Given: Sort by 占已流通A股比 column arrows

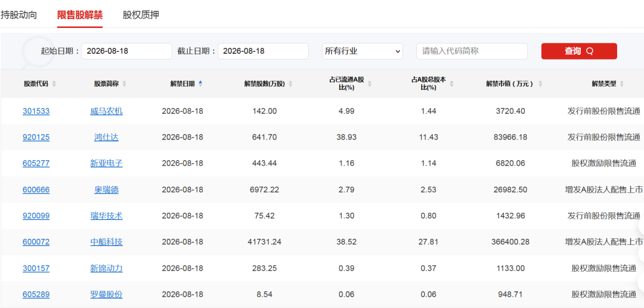Looking at the screenshot, I should point(369,83).
